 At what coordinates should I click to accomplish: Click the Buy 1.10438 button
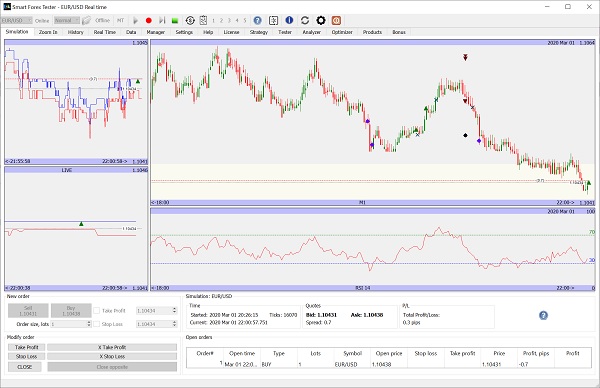point(71,311)
